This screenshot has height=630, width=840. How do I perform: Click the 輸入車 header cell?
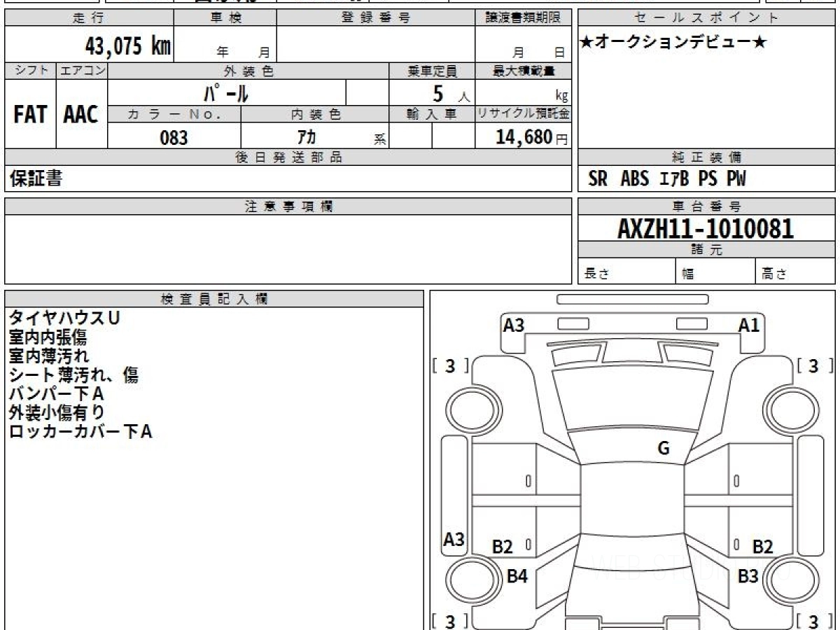pos(432,115)
